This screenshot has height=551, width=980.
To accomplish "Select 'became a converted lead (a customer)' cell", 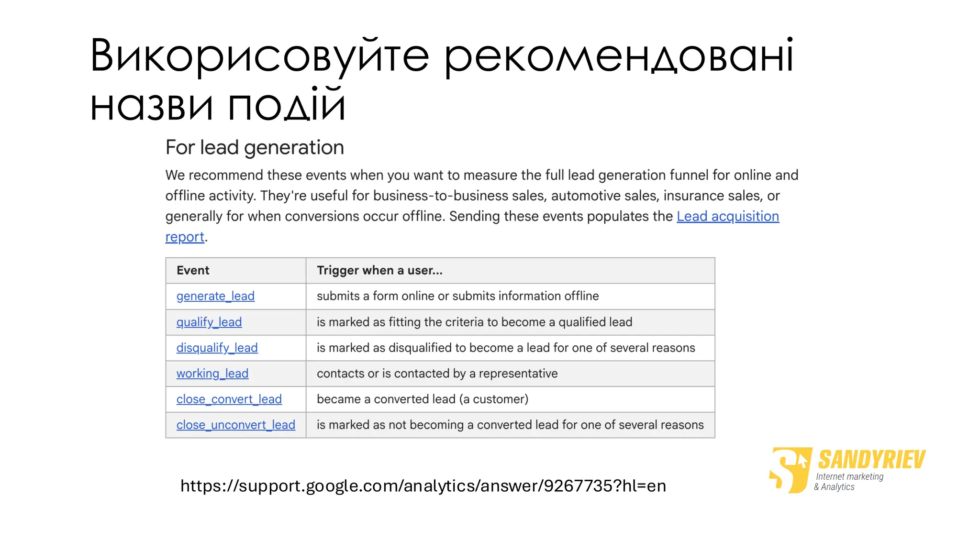I will (x=511, y=399).
